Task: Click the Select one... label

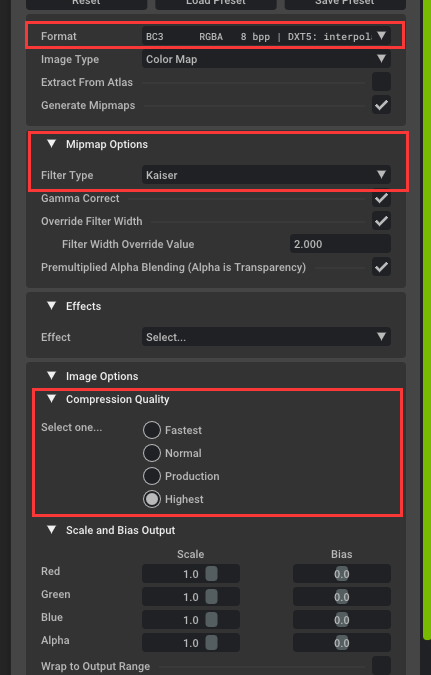Action: [71, 427]
